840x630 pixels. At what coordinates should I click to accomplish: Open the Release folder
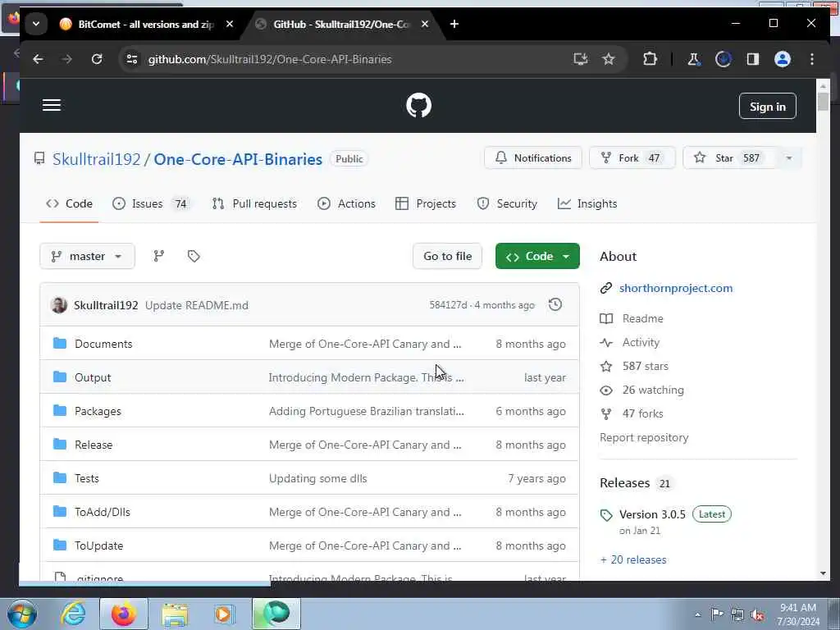94,445
